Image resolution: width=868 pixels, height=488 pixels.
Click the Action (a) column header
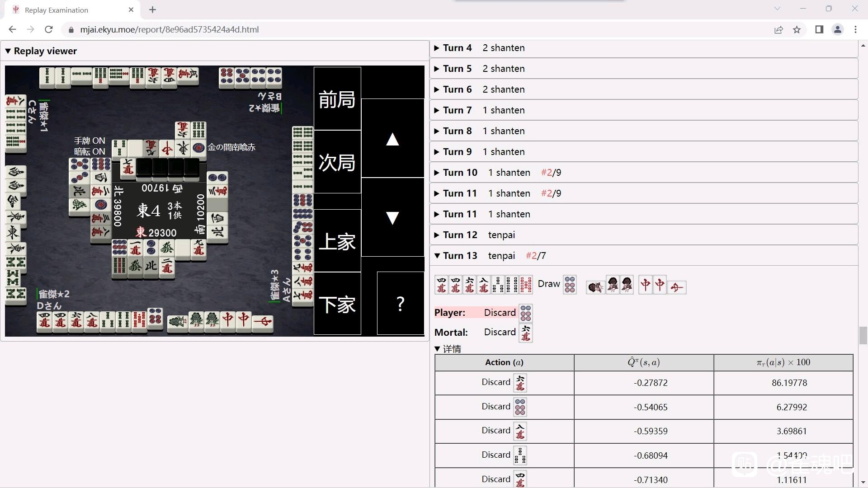coord(505,362)
